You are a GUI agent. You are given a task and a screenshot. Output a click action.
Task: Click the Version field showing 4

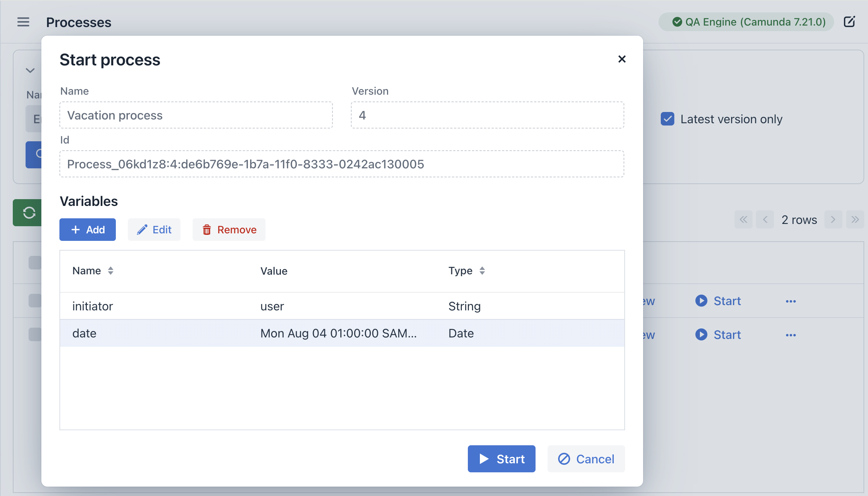(x=488, y=115)
